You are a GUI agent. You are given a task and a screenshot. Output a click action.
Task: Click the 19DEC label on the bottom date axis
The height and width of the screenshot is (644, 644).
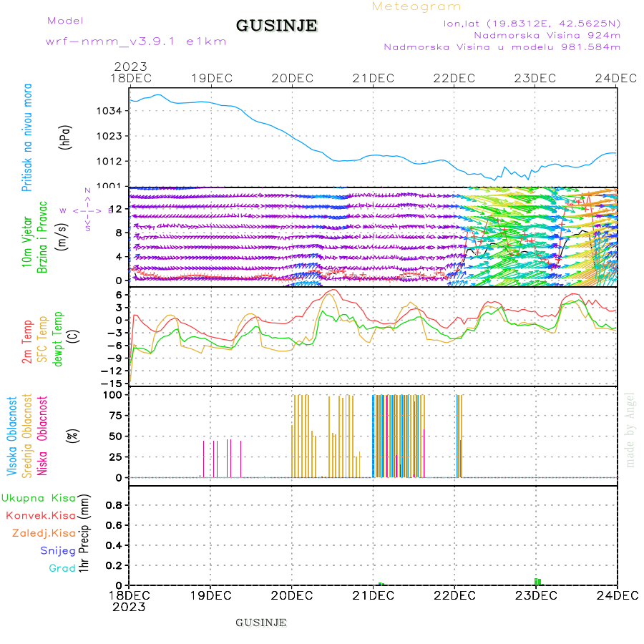pyautogui.click(x=210, y=595)
